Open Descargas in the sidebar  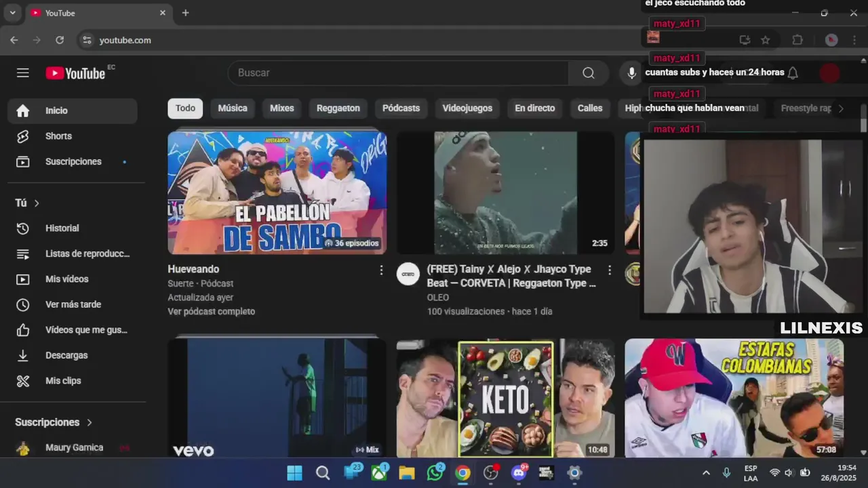click(73, 355)
